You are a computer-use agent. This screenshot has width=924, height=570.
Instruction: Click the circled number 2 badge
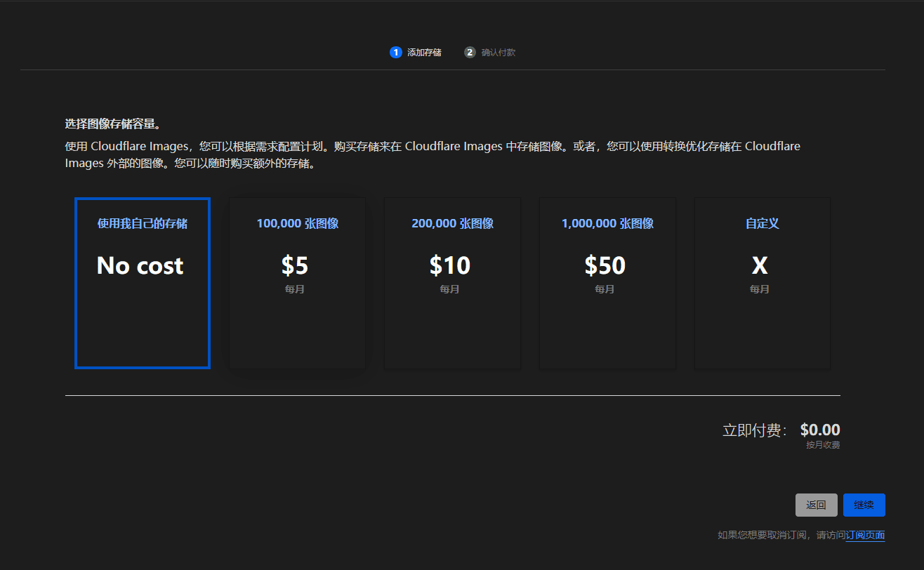tap(469, 52)
